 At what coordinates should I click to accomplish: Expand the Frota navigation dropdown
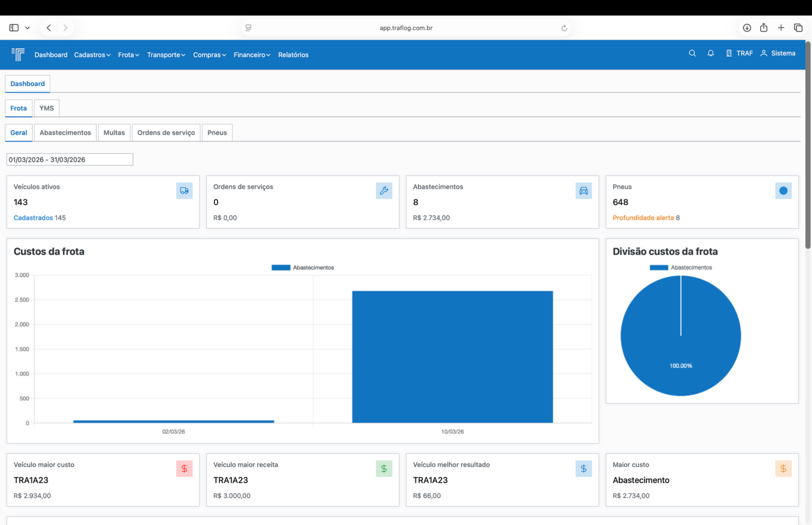tap(128, 55)
